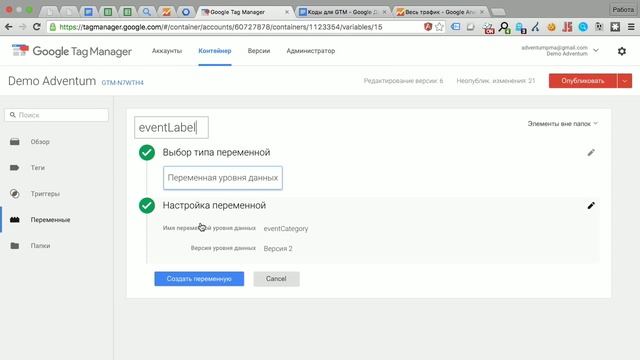The image size is (640, 360).
Task: Click the green check beside Выбор типа переменной
Action: (x=147, y=153)
